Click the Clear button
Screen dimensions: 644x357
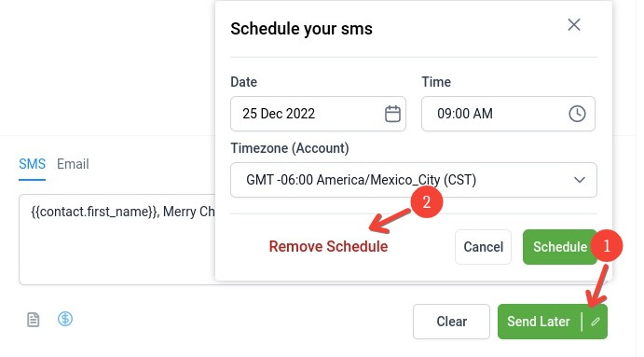click(451, 322)
